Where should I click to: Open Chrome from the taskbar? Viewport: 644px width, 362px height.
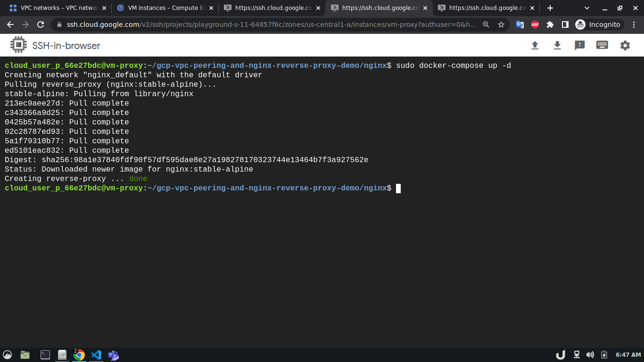point(79,355)
